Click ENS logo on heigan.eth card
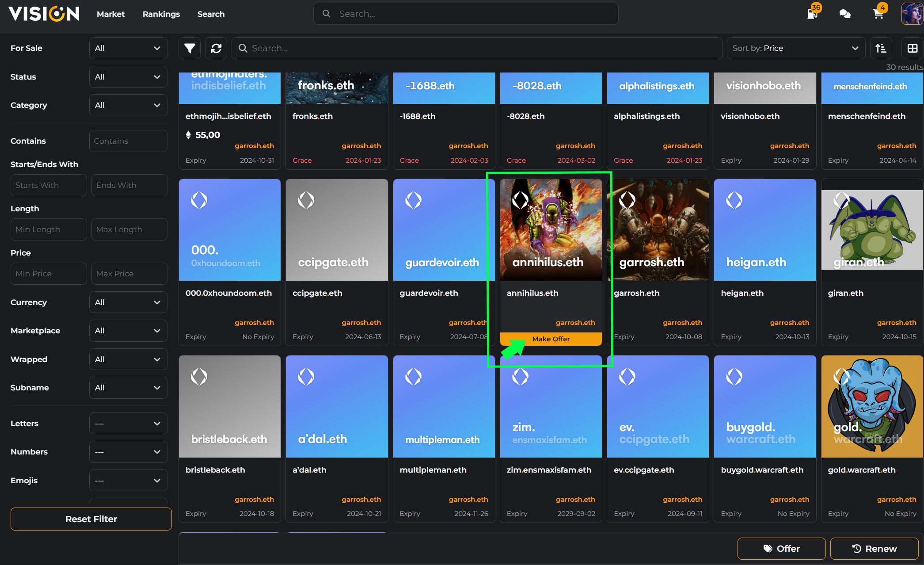Viewport: 924px width, 565px height. click(734, 200)
